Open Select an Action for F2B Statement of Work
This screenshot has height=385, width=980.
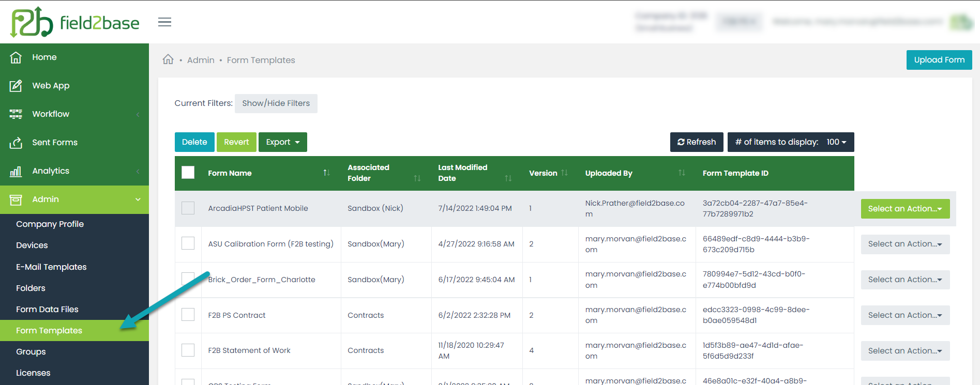click(x=905, y=351)
